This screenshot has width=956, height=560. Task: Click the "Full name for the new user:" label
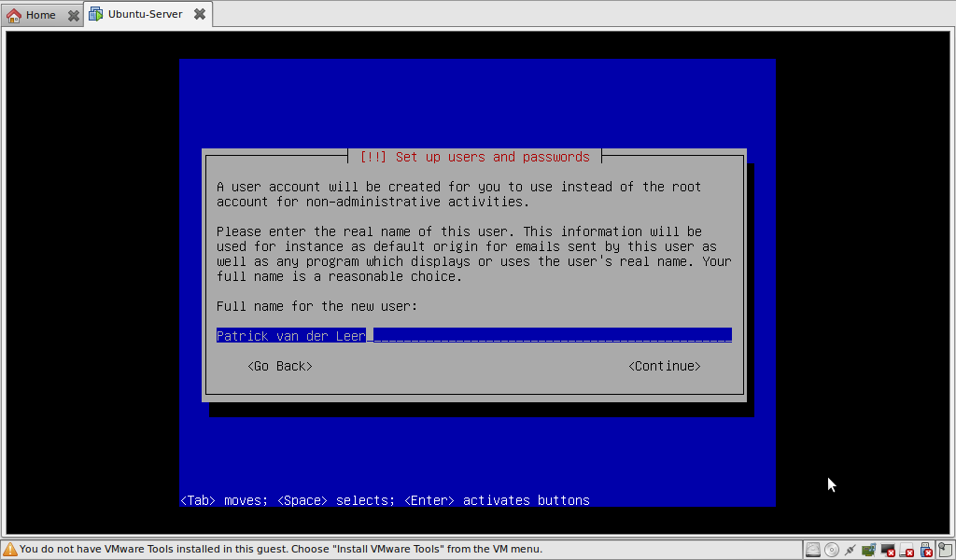click(317, 306)
